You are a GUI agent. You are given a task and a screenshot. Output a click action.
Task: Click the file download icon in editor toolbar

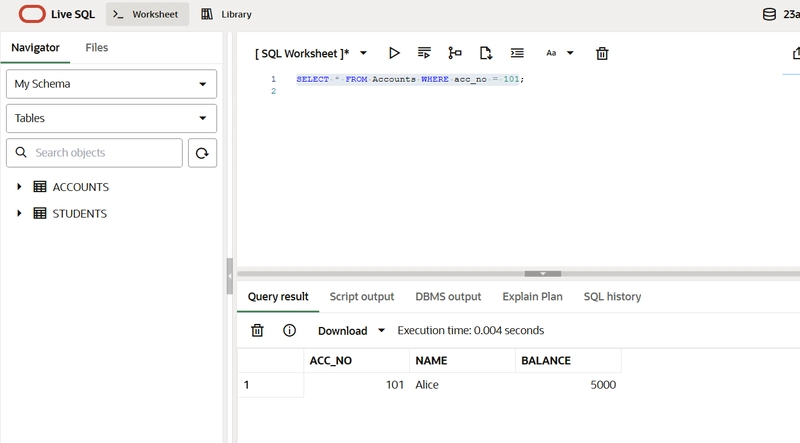(486, 53)
